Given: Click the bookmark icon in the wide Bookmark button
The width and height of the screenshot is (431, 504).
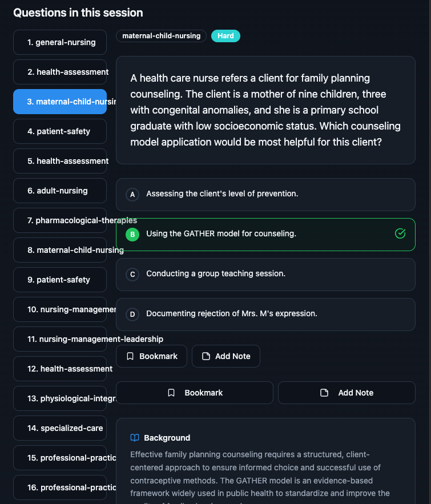Looking at the screenshot, I should [171, 393].
